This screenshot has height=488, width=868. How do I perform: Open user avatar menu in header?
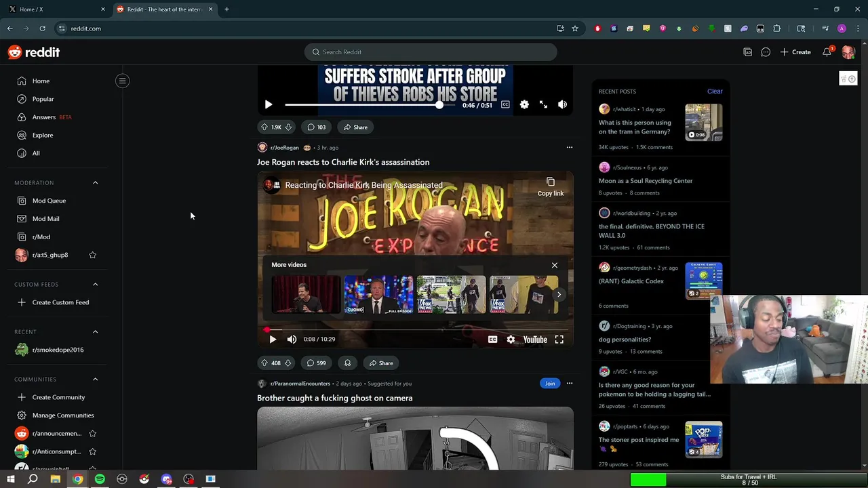[x=848, y=52]
